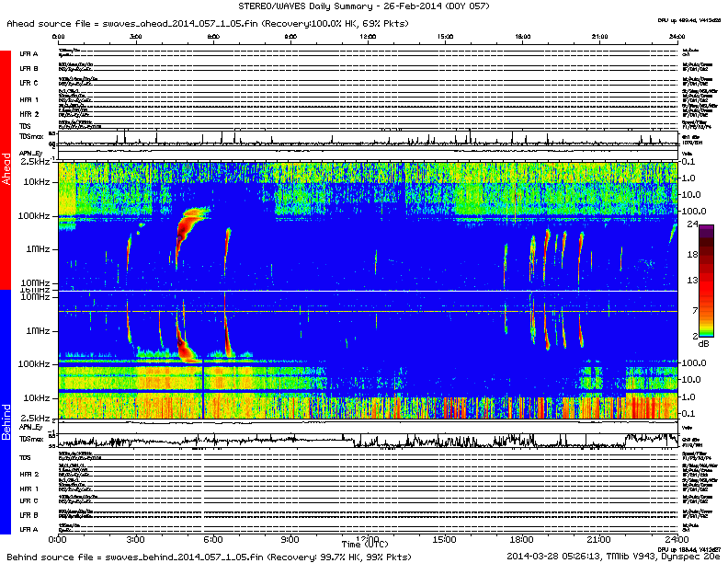
Task: Click the 10kHz label on Behind spectrogram
Action: pyautogui.click(x=37, y=398)
